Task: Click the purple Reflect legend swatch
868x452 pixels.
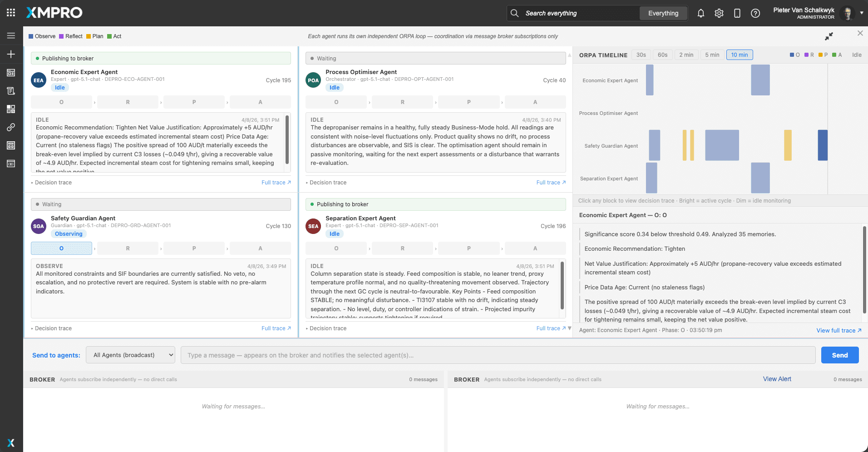Action: pos(61,36)
